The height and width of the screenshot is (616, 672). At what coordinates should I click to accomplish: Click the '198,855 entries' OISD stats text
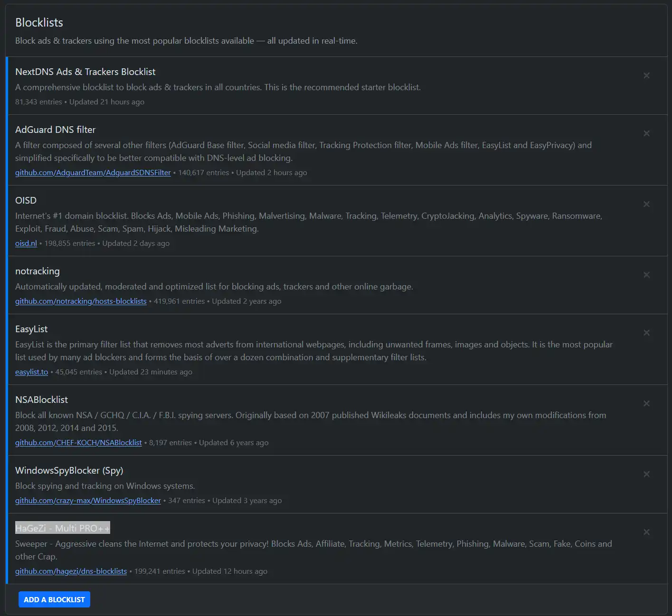point(70,243)
